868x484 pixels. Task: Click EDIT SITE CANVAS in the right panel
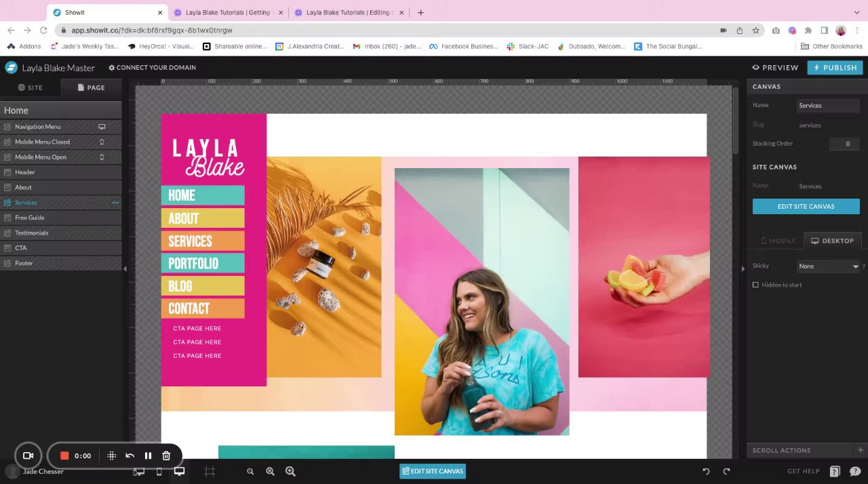pyautogui.click(x=806, y=206)
